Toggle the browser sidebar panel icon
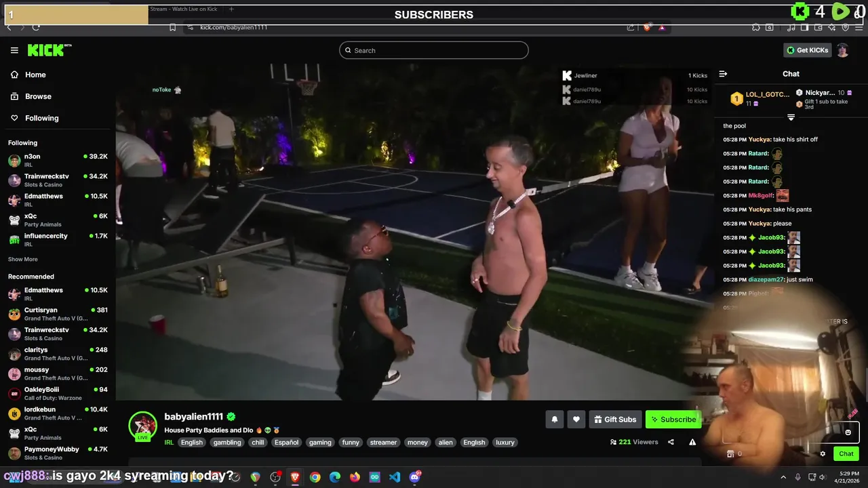 coord(804,27)
